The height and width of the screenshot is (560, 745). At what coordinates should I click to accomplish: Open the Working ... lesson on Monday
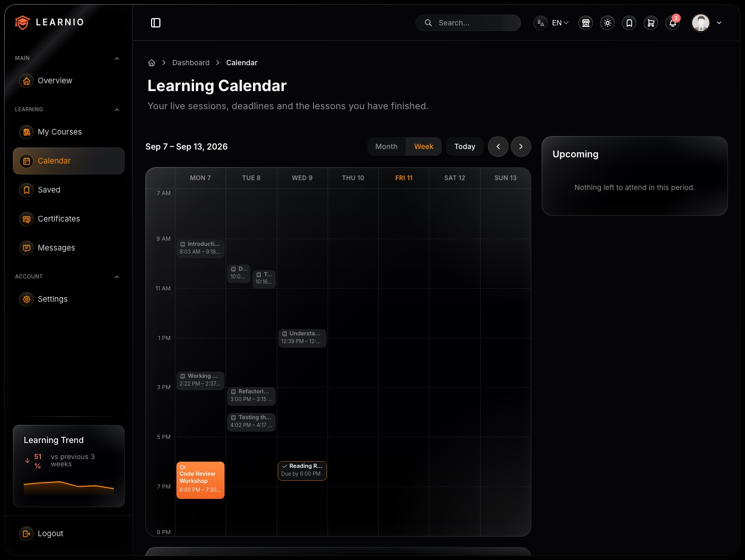click(x=200, y=380)
